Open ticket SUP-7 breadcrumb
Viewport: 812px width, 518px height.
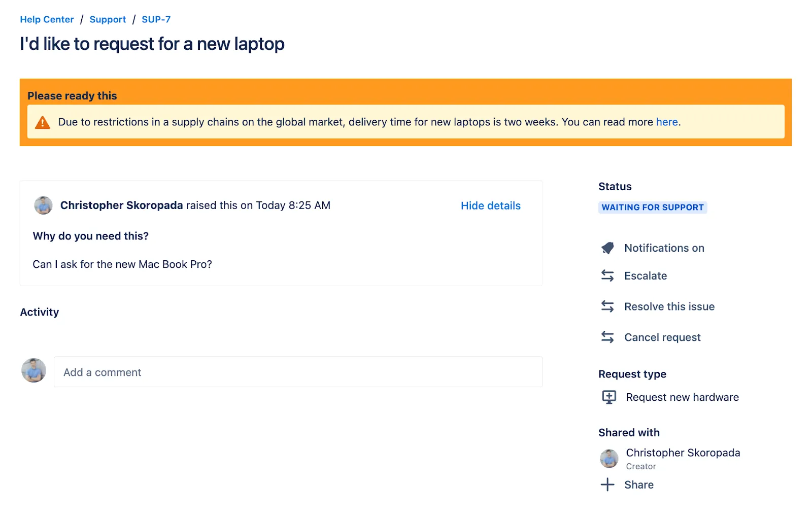pyautogui.click(x=156, y=19)
